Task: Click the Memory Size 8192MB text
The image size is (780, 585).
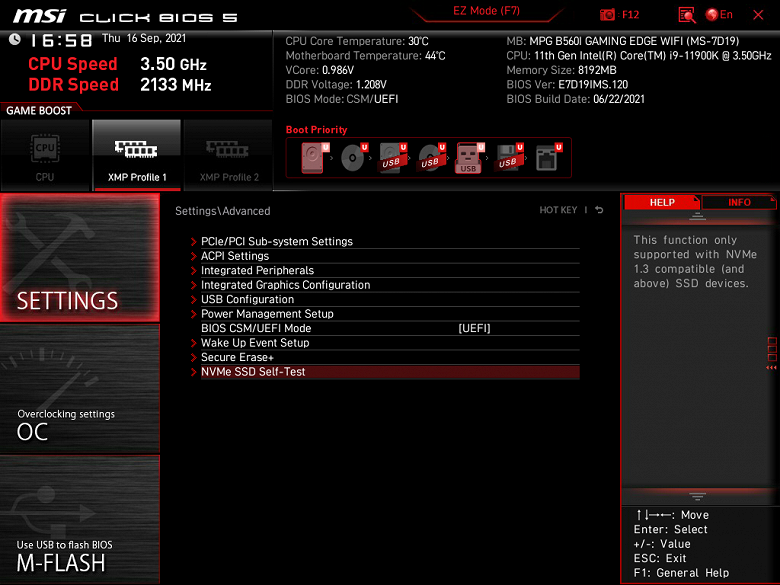Action: [x=561, y=70]
